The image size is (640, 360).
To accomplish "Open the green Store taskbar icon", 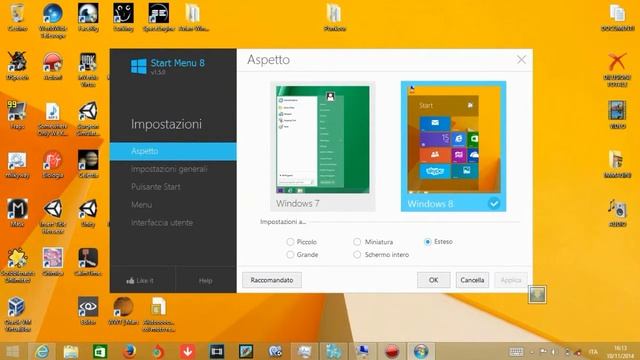I will pyautogui.click(x=100, y=351).
